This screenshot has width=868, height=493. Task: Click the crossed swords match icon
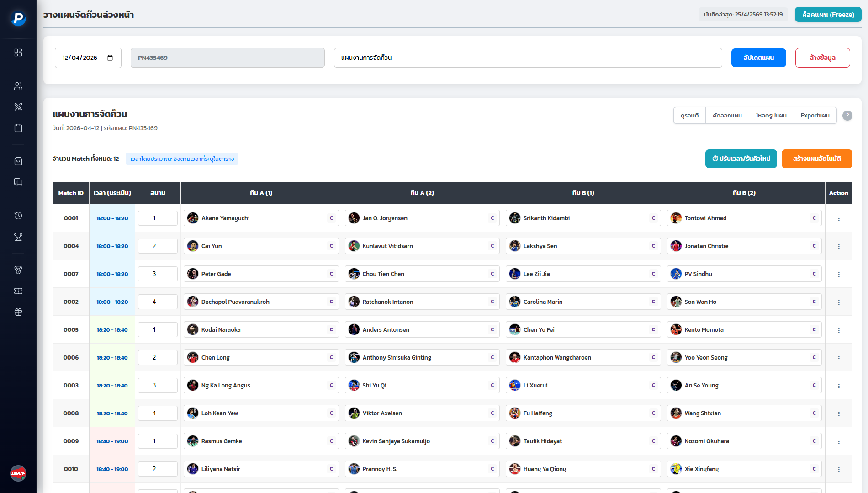pyautogui.click(x=18, y=107)
